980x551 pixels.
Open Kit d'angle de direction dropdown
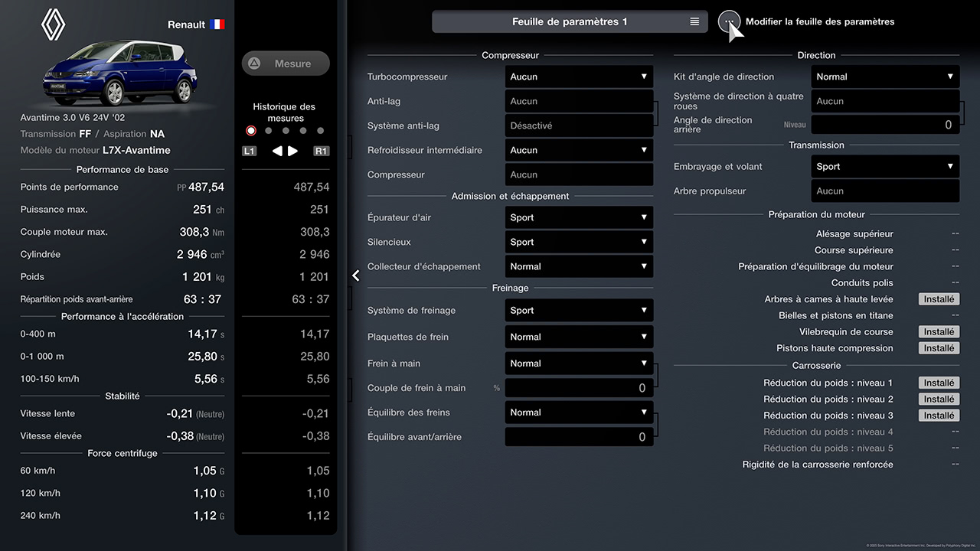886,77
